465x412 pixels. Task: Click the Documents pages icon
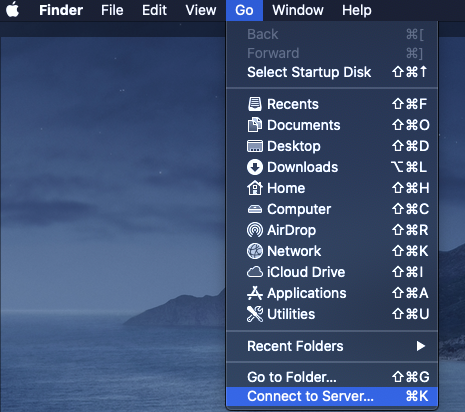pyautogui.click(x=255, y=125)
